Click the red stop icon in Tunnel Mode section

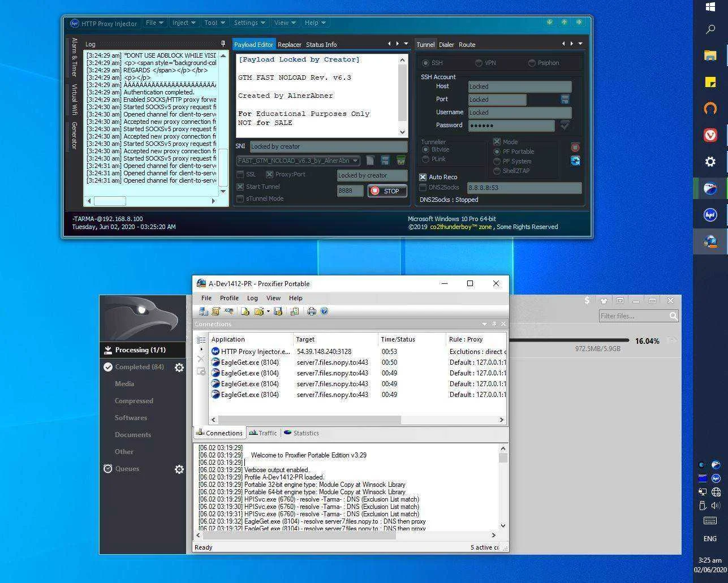(x=575, y=148)
